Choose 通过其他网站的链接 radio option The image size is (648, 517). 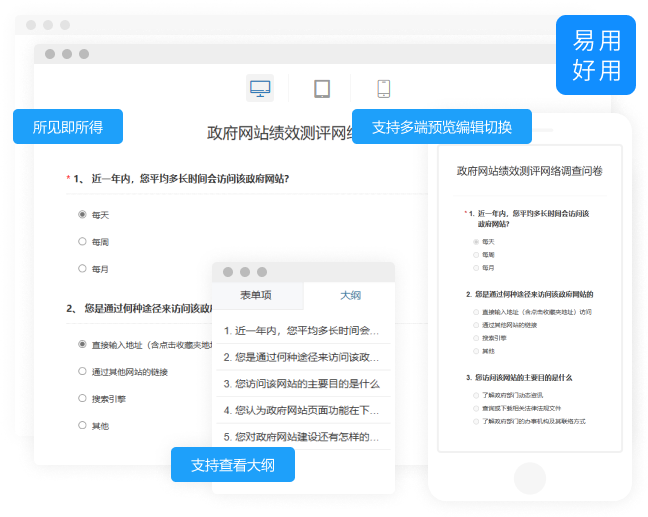point(82,371)
